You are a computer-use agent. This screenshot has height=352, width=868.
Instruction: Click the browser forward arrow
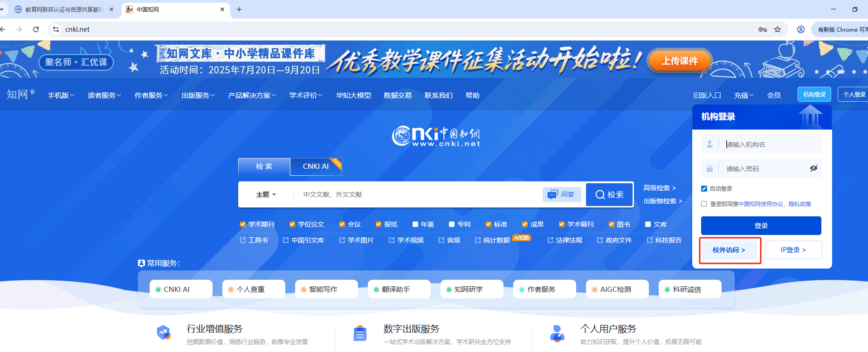(19, 29)
